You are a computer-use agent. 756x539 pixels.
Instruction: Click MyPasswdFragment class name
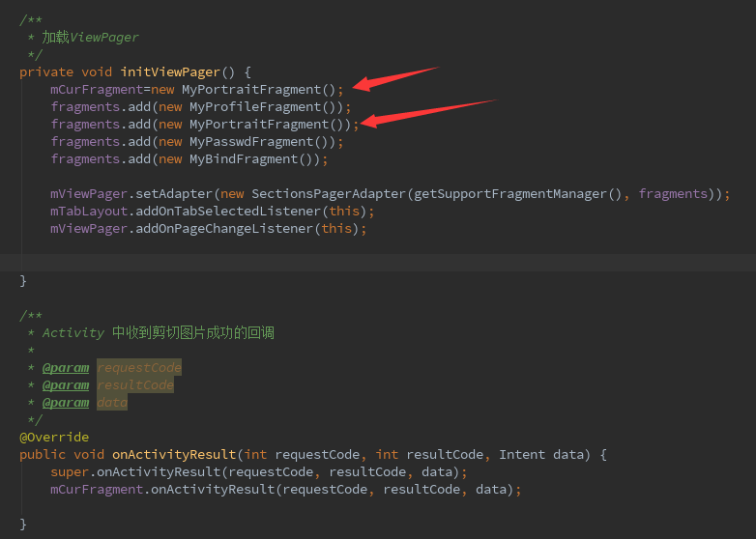click(x=251, y=142)
